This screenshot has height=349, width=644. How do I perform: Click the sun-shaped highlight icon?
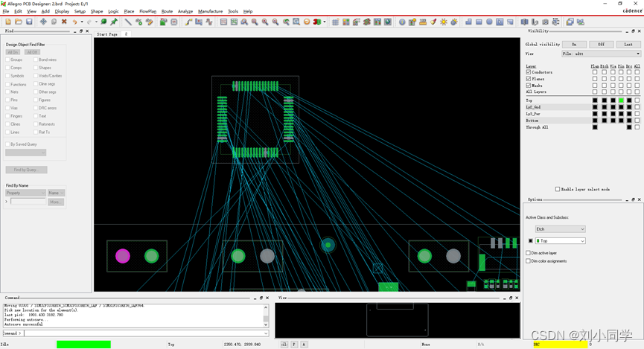click(x=444, y=22)
